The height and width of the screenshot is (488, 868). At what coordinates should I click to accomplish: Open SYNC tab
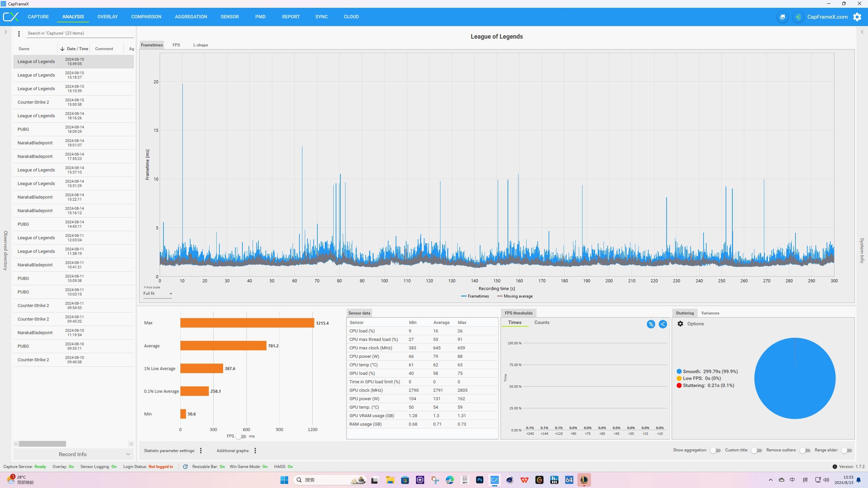click(321, 17)
